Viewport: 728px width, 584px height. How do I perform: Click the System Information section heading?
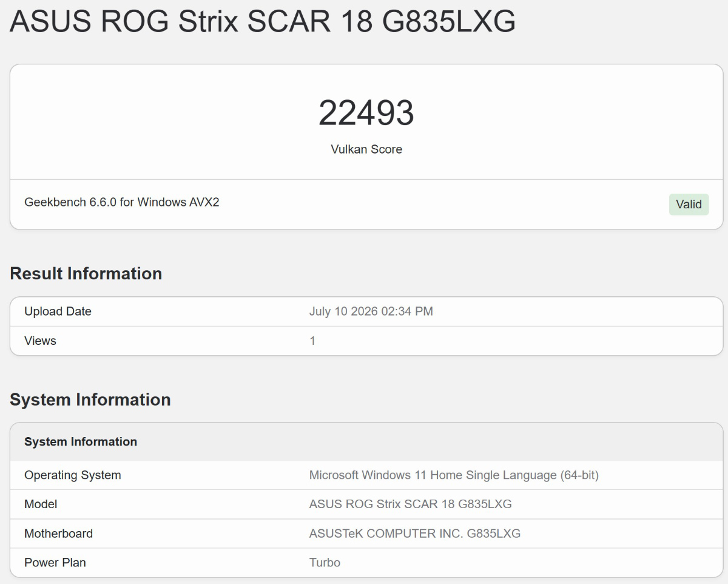pos(90,400)
